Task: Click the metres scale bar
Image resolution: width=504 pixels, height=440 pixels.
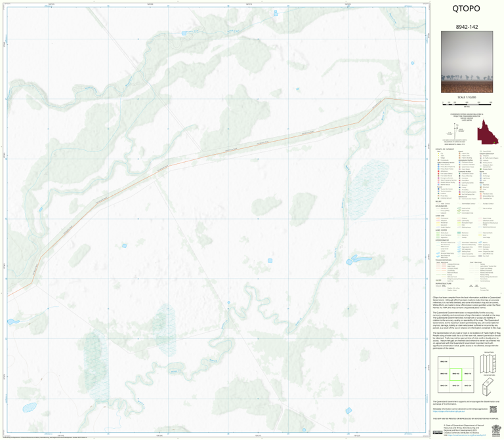Action: [x=467, y=103]
